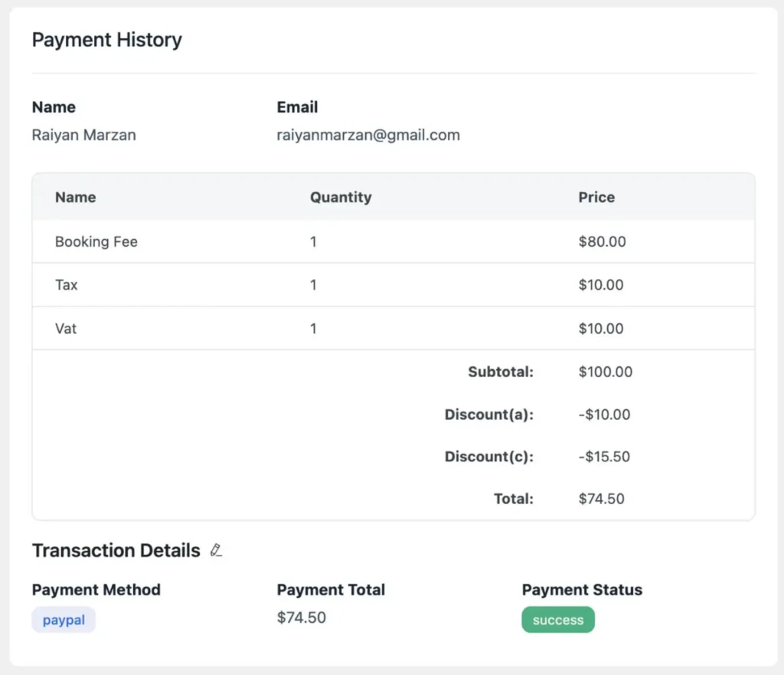Click the Quantity column header

341,197
